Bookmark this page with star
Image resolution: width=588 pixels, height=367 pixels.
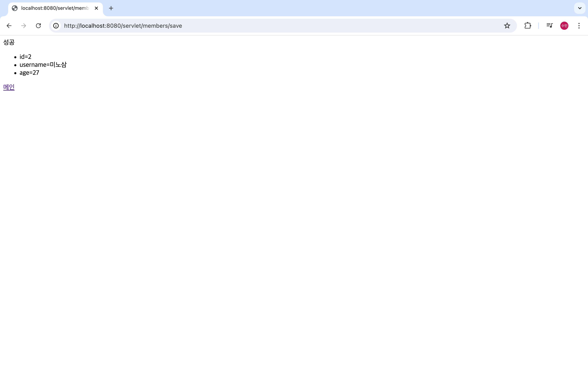point(507,26)
